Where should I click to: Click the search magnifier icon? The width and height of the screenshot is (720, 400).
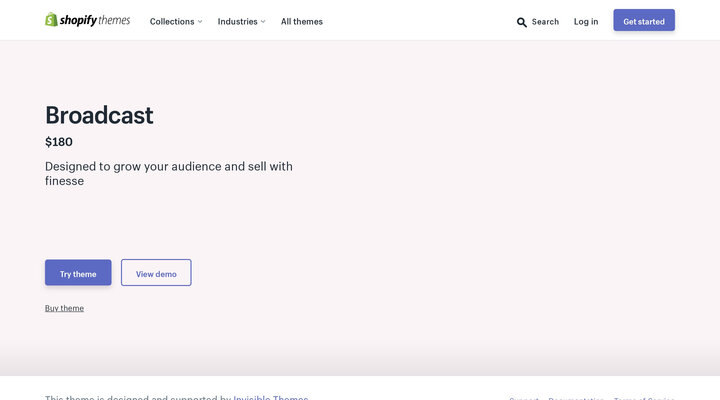tap(522, 22)
